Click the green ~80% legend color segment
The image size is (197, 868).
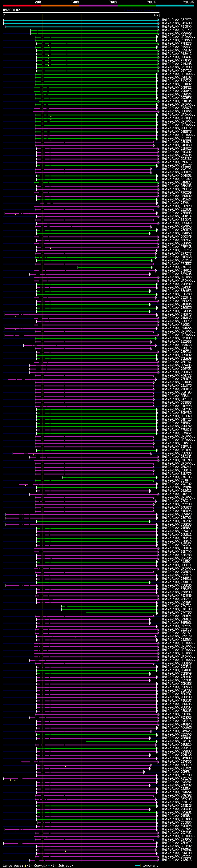(137, 6)
